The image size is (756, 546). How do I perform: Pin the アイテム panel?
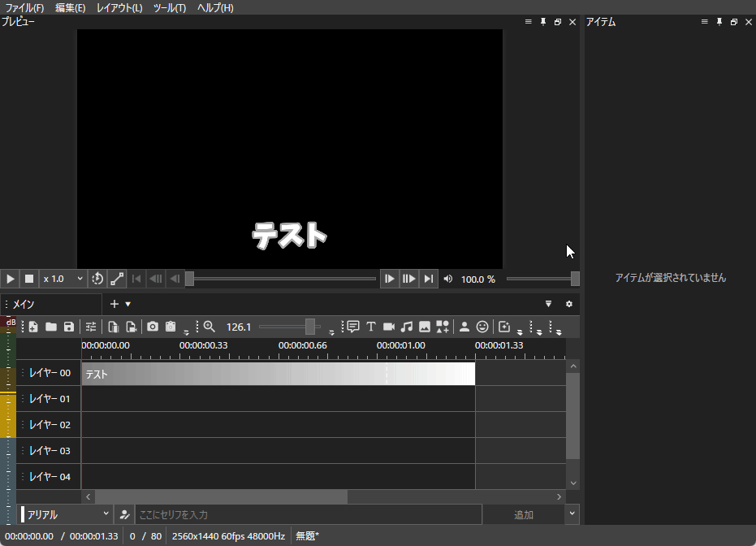pyautogui.click(x=718, y=22)
